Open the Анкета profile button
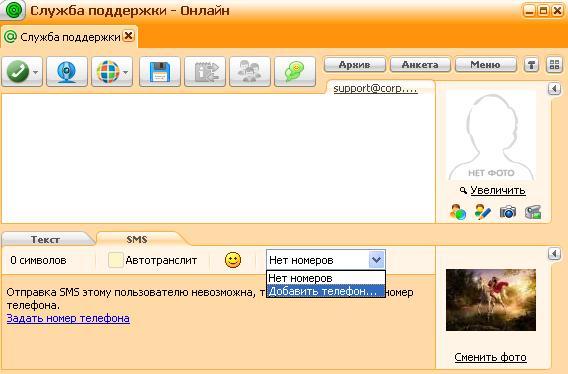The image size is (568, 374). click(x=420, y=65)
